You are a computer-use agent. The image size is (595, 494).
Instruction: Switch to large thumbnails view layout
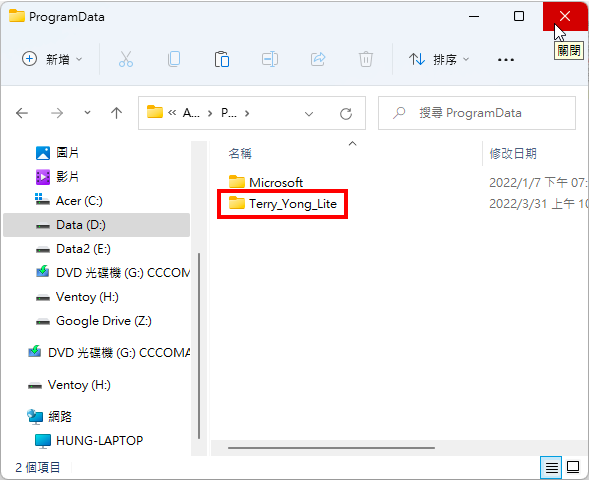pos(573,467)
